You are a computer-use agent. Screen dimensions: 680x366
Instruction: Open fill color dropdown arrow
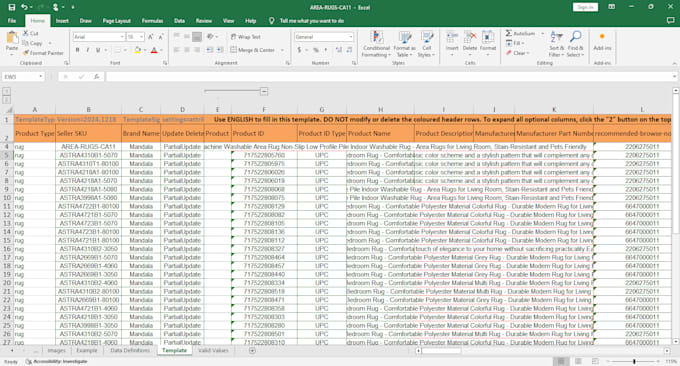(144, 50)
